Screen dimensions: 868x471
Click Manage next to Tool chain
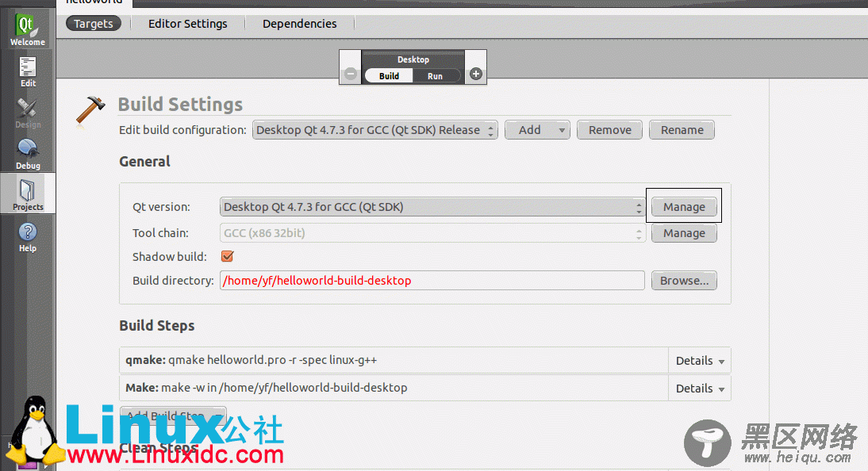pyautogui.click(x=684, y=233)
